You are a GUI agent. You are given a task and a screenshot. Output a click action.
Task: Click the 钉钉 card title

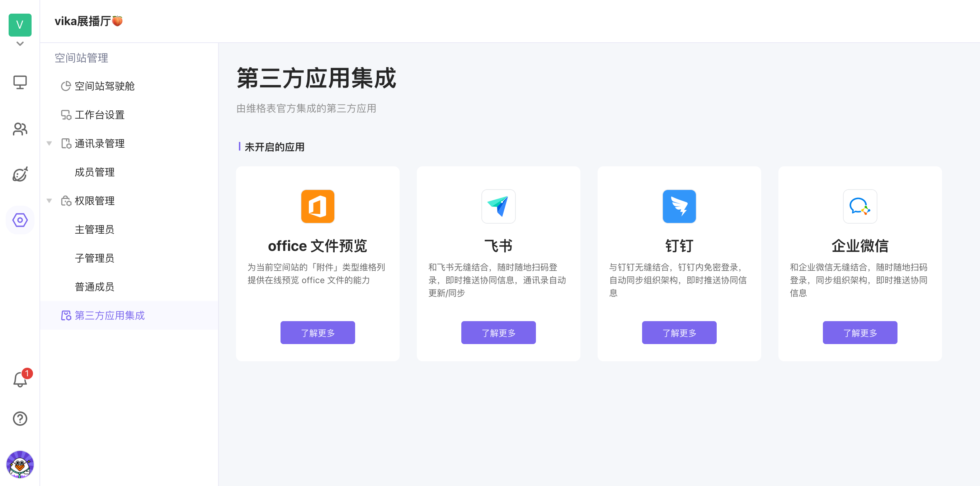(x=679, y=246)
